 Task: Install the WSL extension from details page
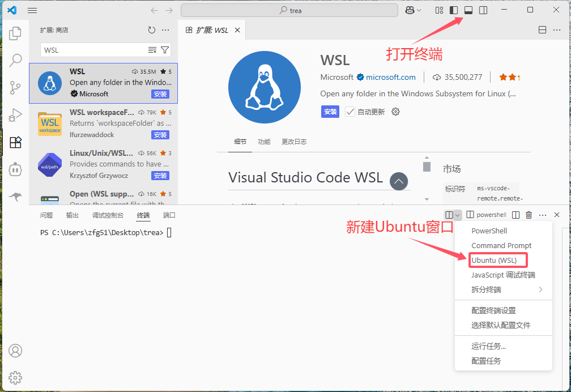[x=330, y=112]
